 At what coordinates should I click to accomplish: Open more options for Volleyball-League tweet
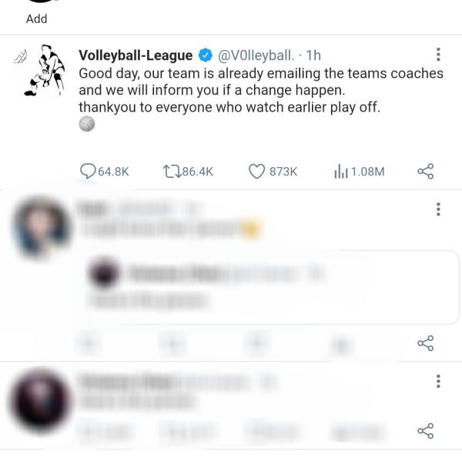coord(438,55)
